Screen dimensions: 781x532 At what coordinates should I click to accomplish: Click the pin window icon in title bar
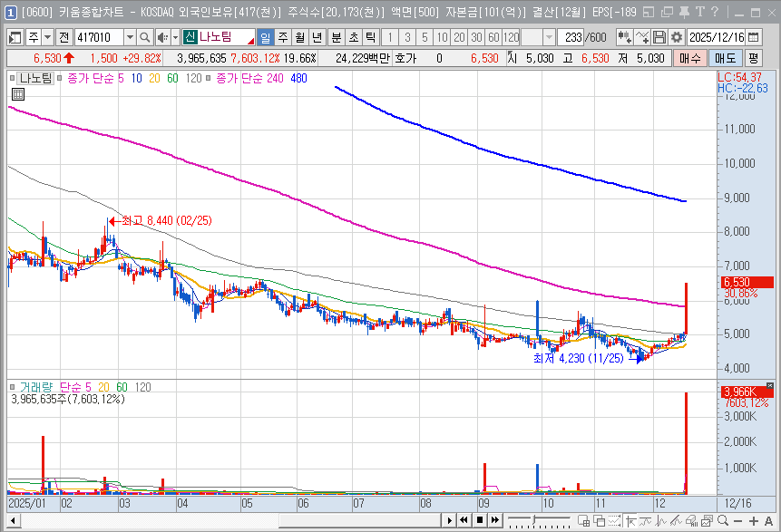point(684,12)
